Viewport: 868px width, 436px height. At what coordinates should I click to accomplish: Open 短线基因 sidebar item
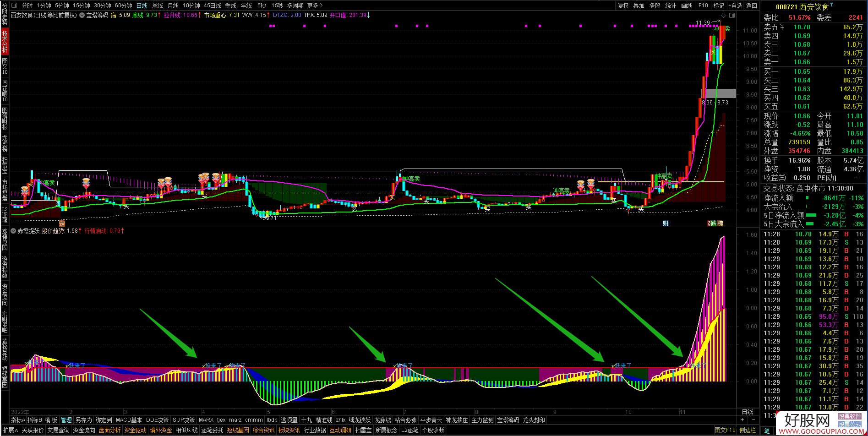(5, 376)
